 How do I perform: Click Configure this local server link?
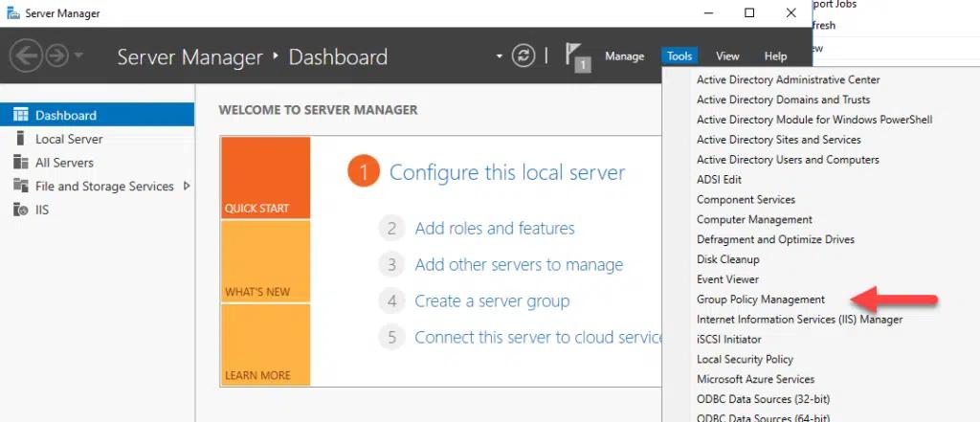click(507, 172)
